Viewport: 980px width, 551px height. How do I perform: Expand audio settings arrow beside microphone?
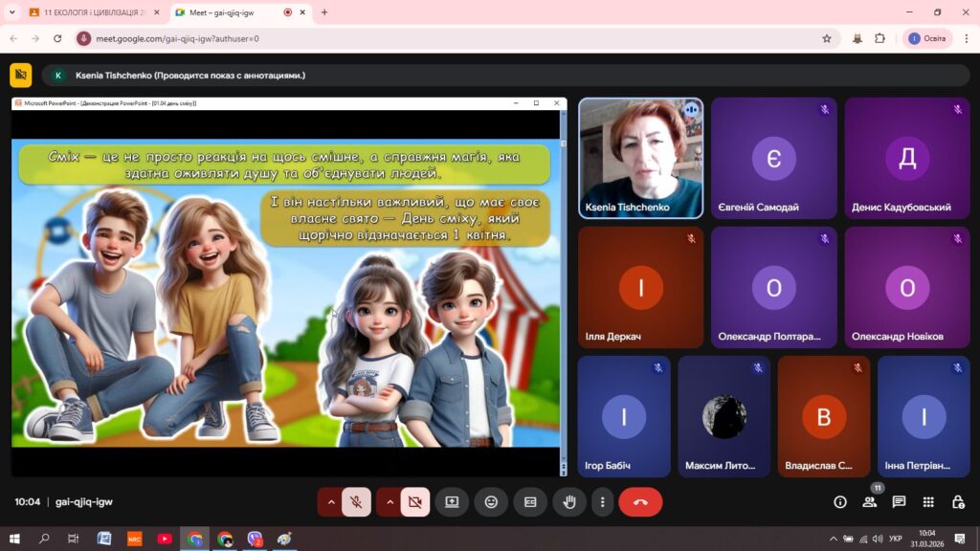331,501
